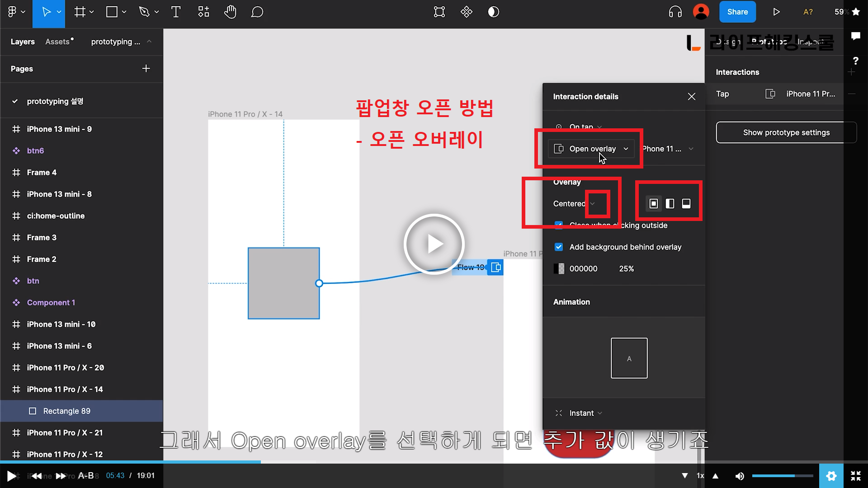868x488 pixels.
Task: Select the Comment tool
Action: 257,12
